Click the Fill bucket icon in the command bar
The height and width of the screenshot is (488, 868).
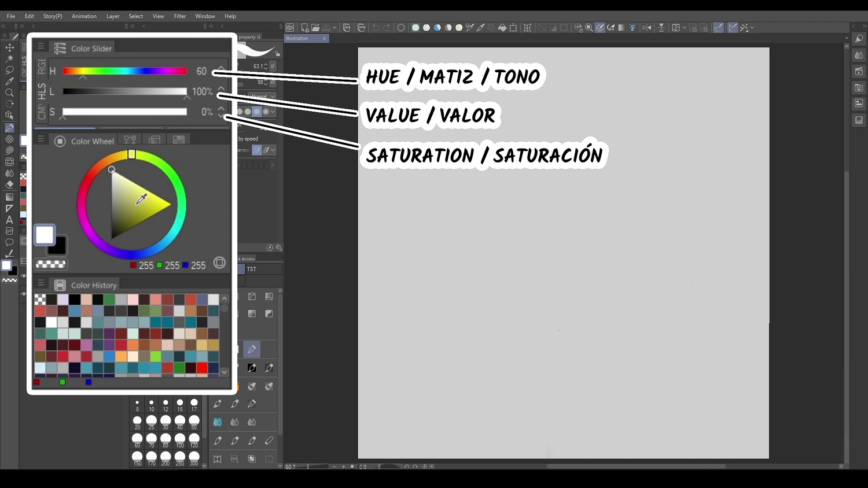click(x=502, y=27)
